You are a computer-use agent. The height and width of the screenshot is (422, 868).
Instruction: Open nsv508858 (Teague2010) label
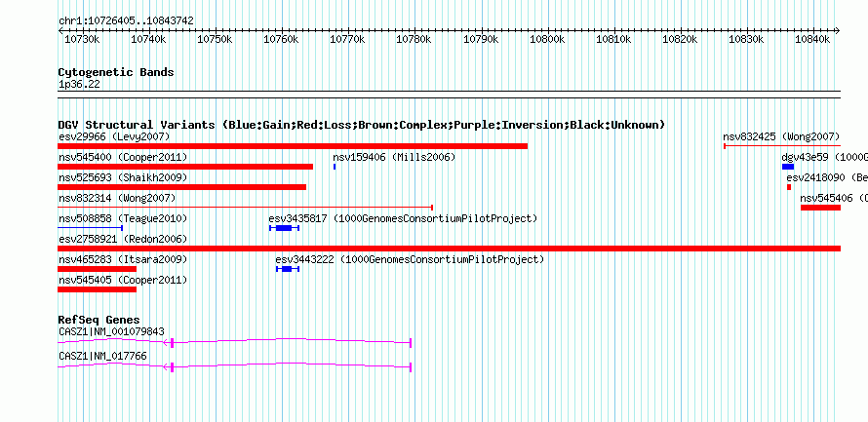click(123, 218)
